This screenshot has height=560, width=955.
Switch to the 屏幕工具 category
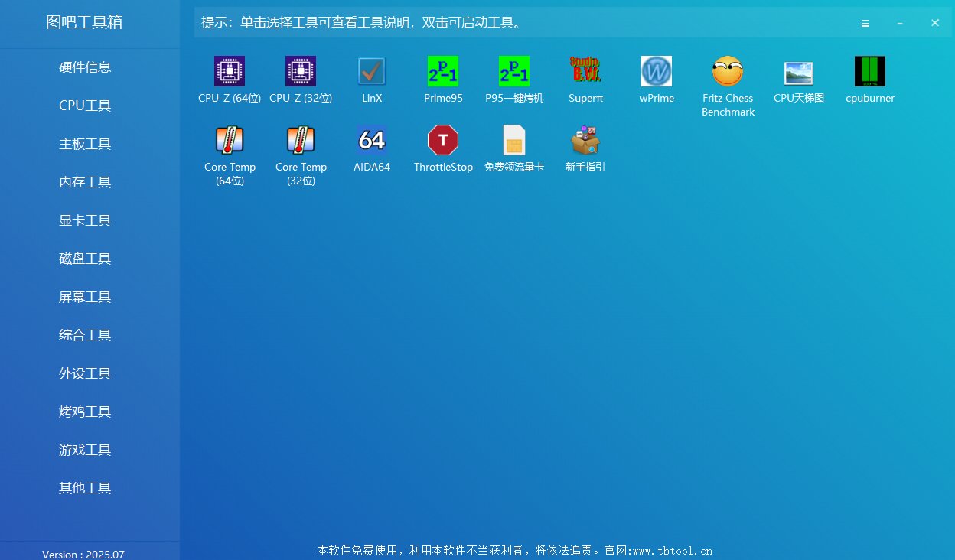point(85,297)
